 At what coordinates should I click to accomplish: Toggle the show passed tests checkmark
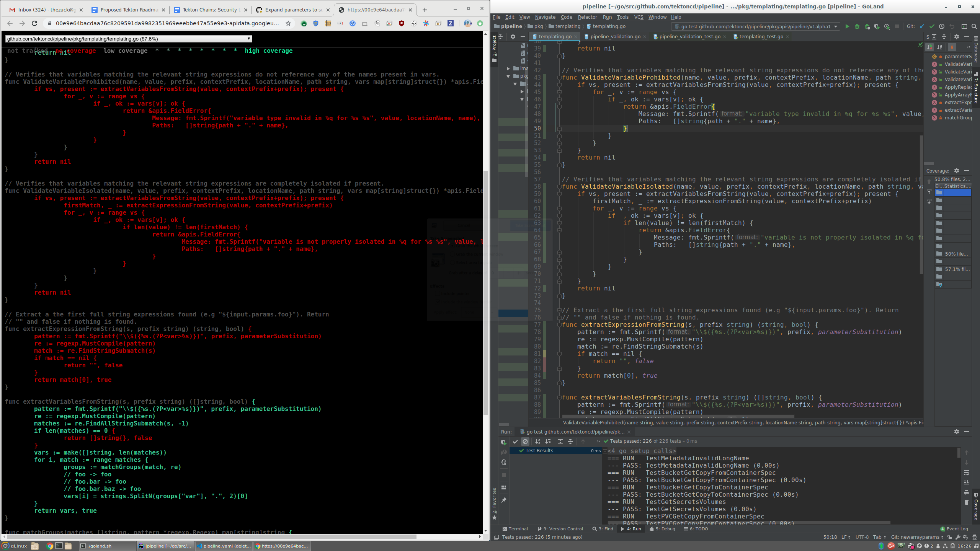tap(515, 442)
